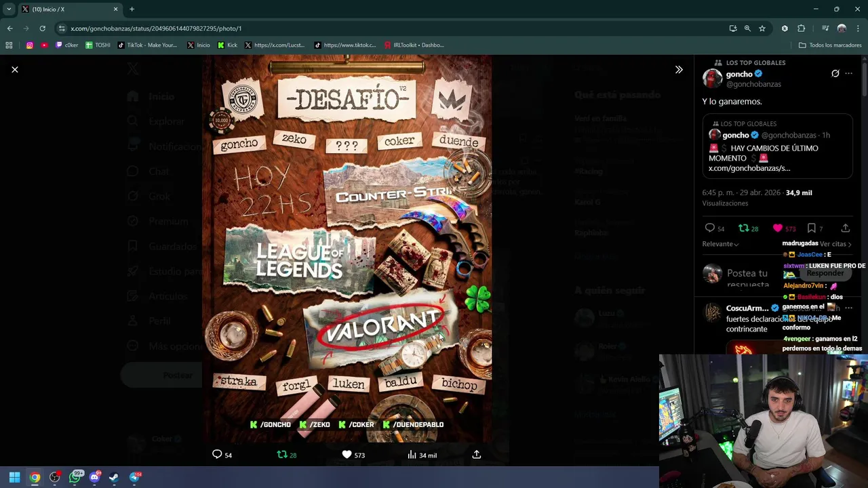
Task: Open WhatsApp from the taskbar
Action: pos(75,477)
